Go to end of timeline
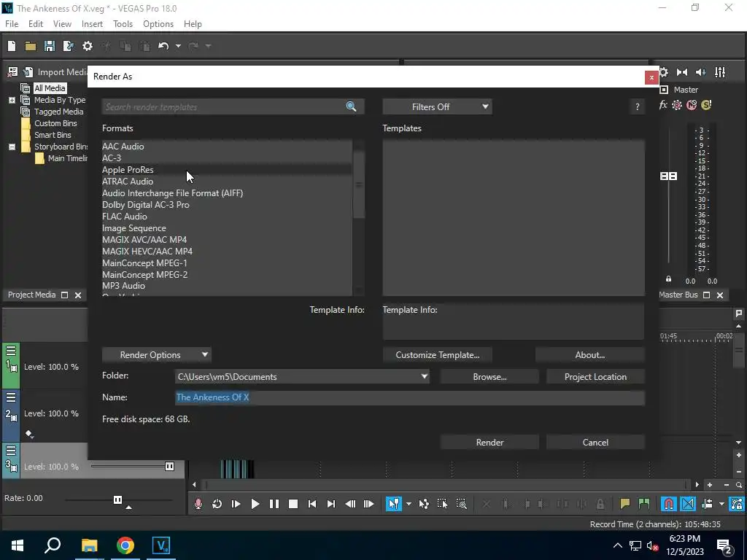 [x=331, y=504]
